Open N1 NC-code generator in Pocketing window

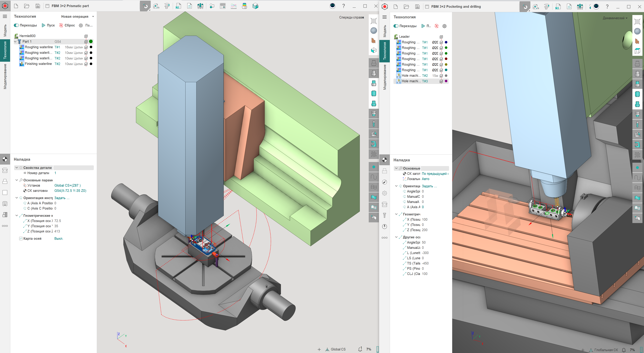[x=558, y=7]
